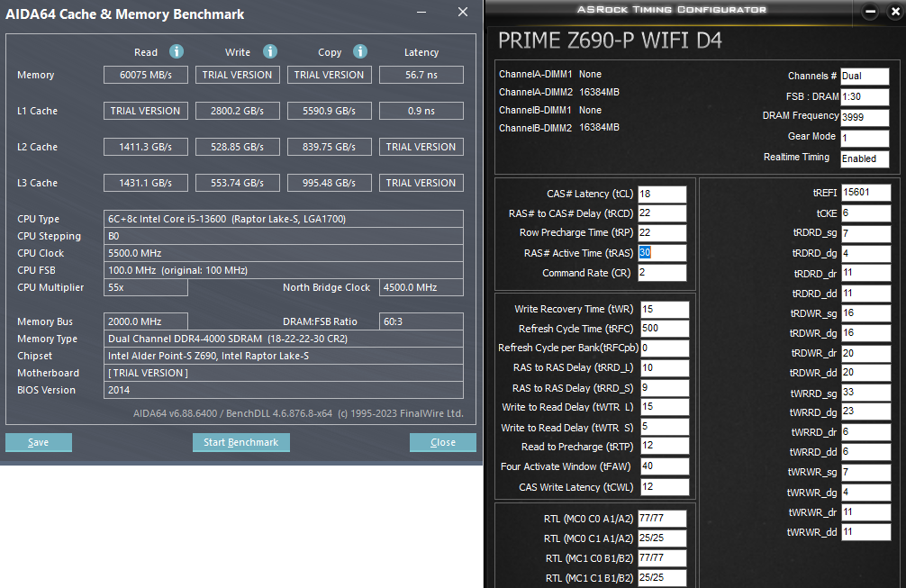The image size is (906, 588).
Task: Click L3 Cache Copy 995.48 GB/s cell
Action: pyautogui.click(x=330, y=183)
